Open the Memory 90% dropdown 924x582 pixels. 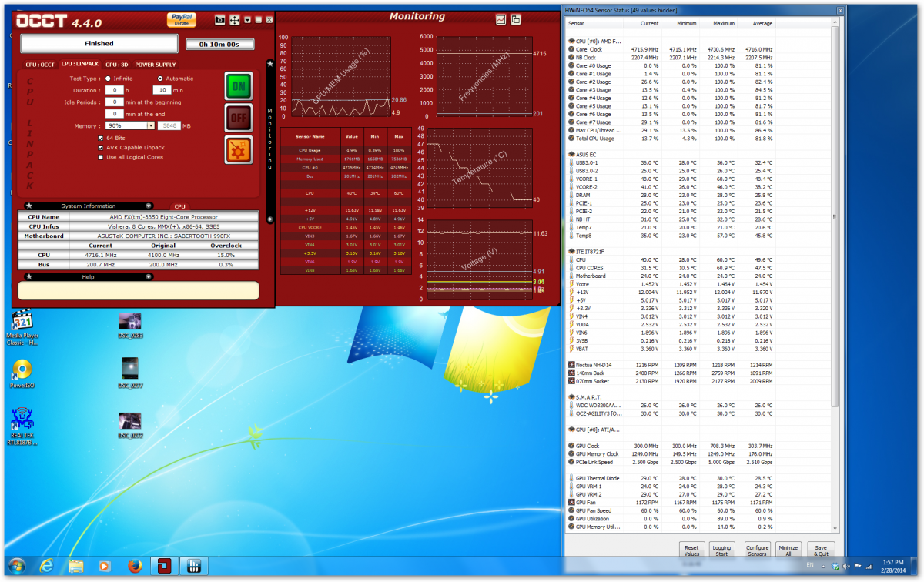151,125
